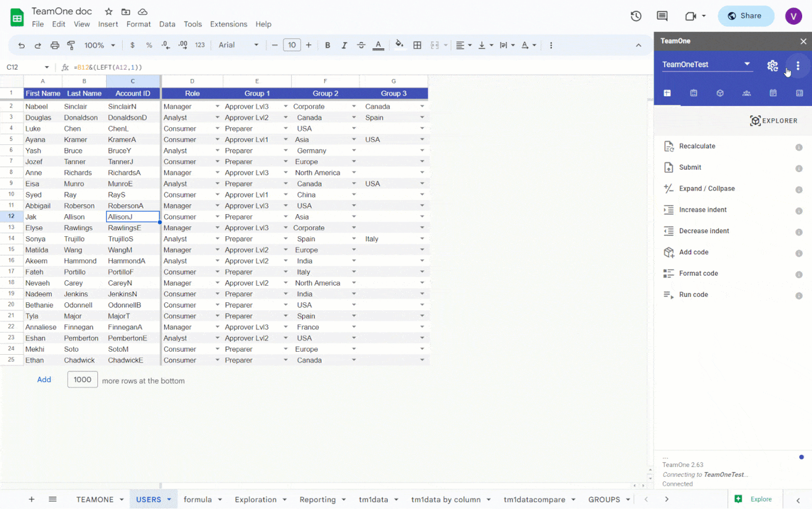Open Group 1 dropdown in Douglas row

coord(285,118)
